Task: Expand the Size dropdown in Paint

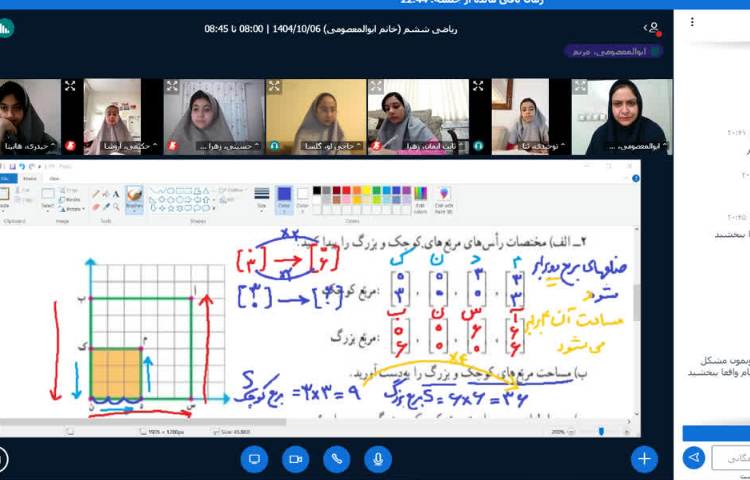Action: point(262,198)
